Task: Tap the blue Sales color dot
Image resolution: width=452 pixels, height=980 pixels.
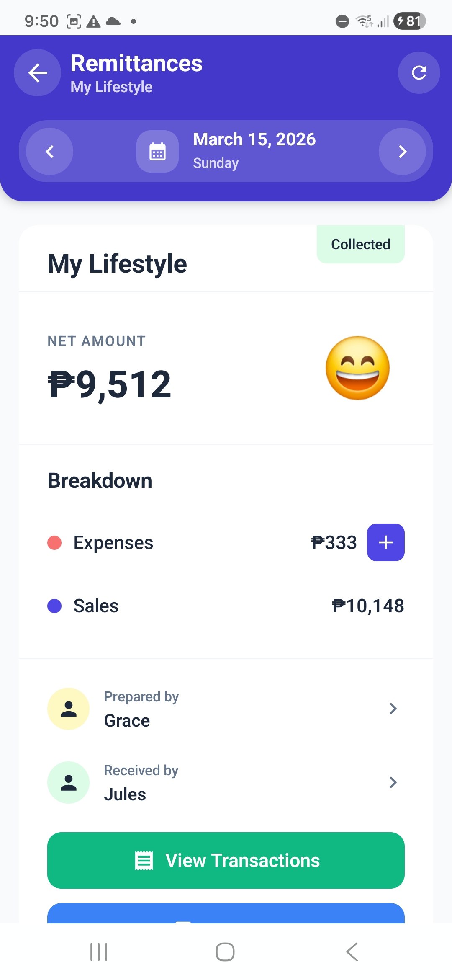Action: pyautogui.click(x=54, y=606)
